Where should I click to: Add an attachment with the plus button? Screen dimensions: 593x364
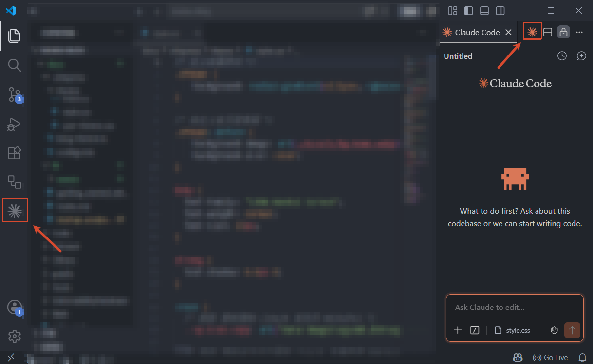458,330
